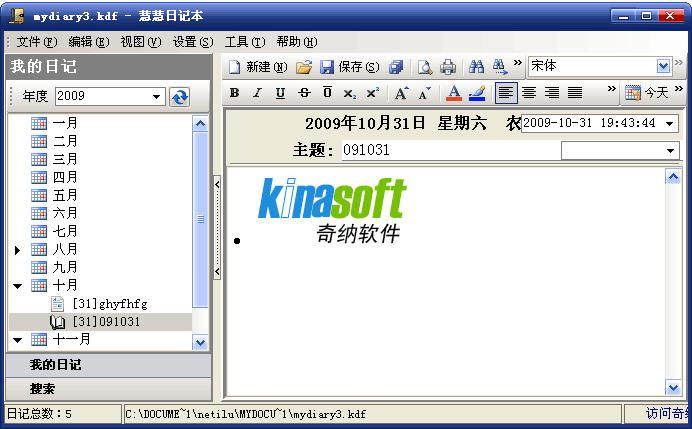The width and height of the screenshot is (692, 429).
Task: Align text left
Action: 506,93
